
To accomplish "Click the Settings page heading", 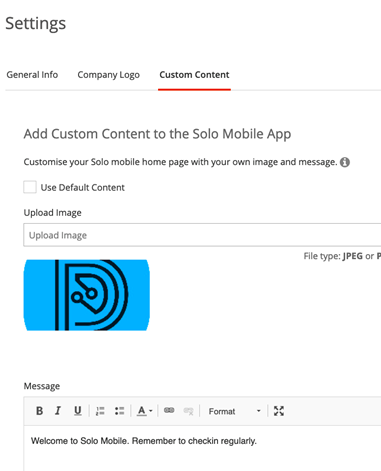I will [x=35, y=24].
